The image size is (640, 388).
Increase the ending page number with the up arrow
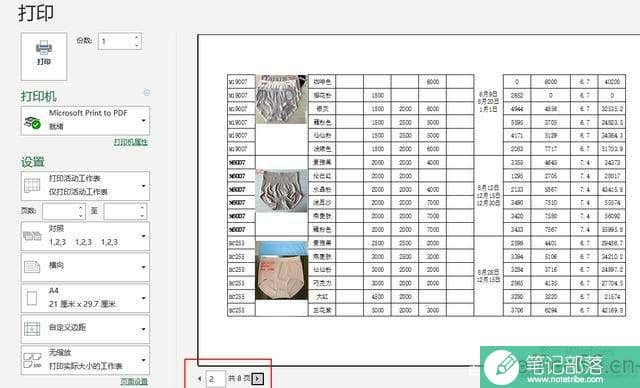(x=142, y=208)
